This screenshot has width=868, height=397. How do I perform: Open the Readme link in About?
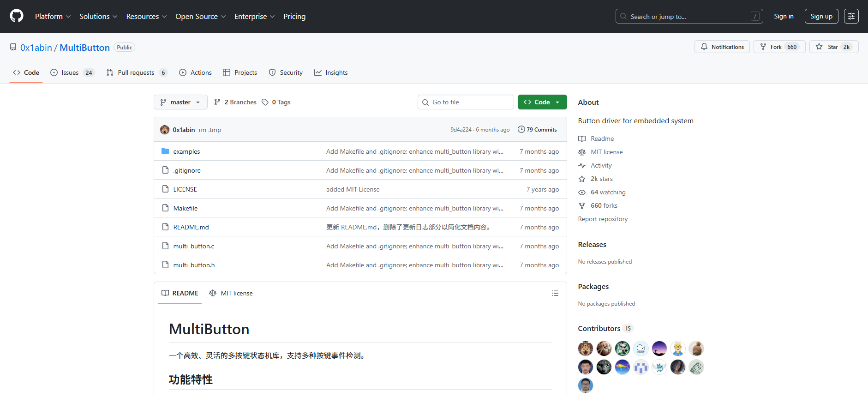point(602,138)
